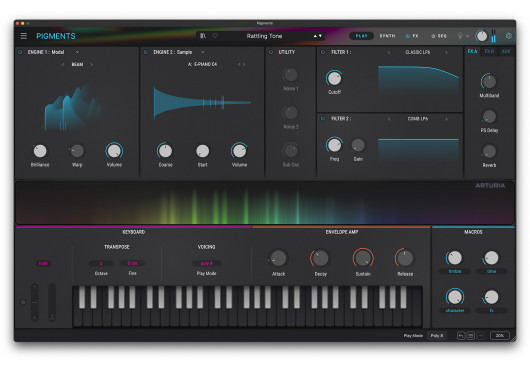Click the CLASSIC LP6 filter type name

[418, 52]
